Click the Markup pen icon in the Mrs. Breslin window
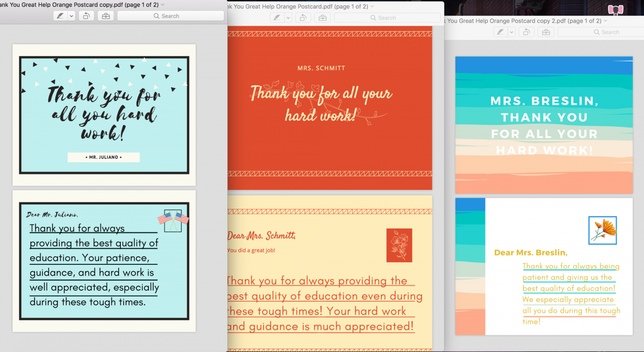 (501, 32)
